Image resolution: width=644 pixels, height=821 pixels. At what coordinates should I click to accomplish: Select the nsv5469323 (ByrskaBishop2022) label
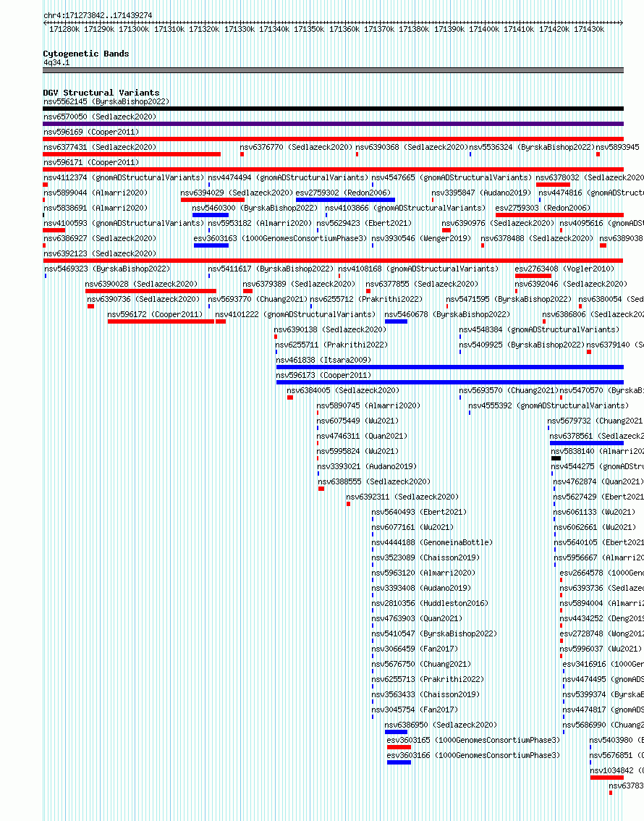106,269
